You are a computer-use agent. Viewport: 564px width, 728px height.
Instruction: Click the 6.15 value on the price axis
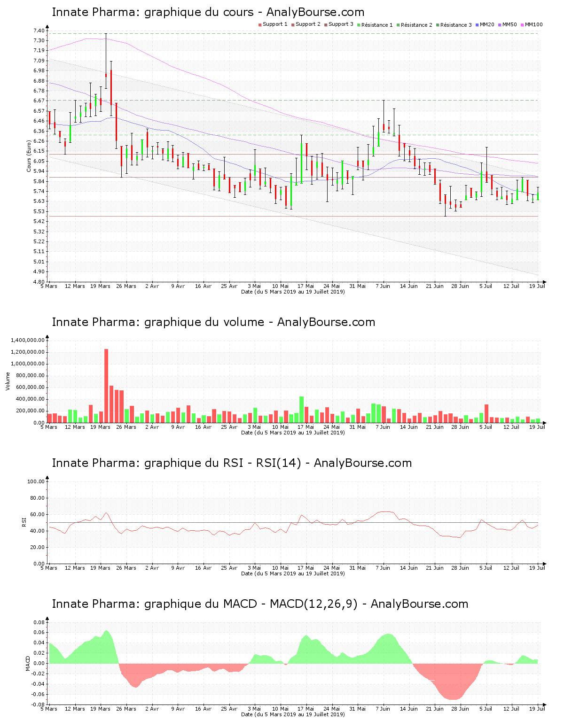[x=39, y=151]
